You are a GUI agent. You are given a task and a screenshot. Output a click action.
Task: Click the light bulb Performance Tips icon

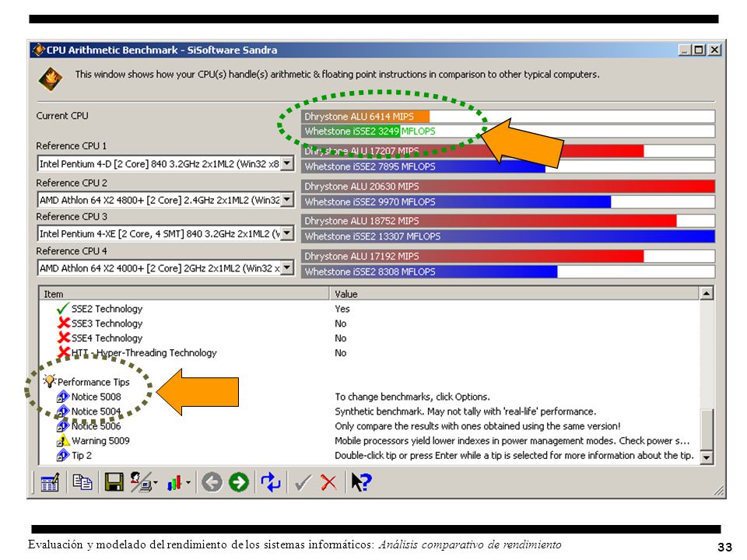[x=49, y=381]
